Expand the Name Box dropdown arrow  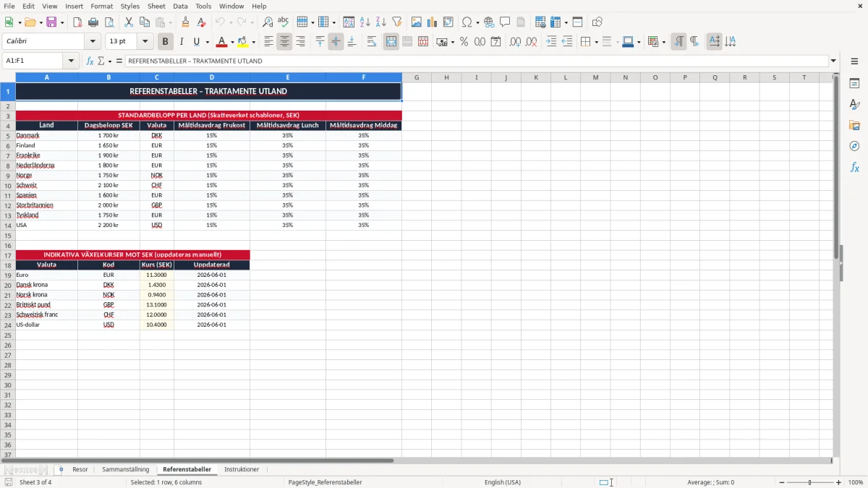pos(71,61)
